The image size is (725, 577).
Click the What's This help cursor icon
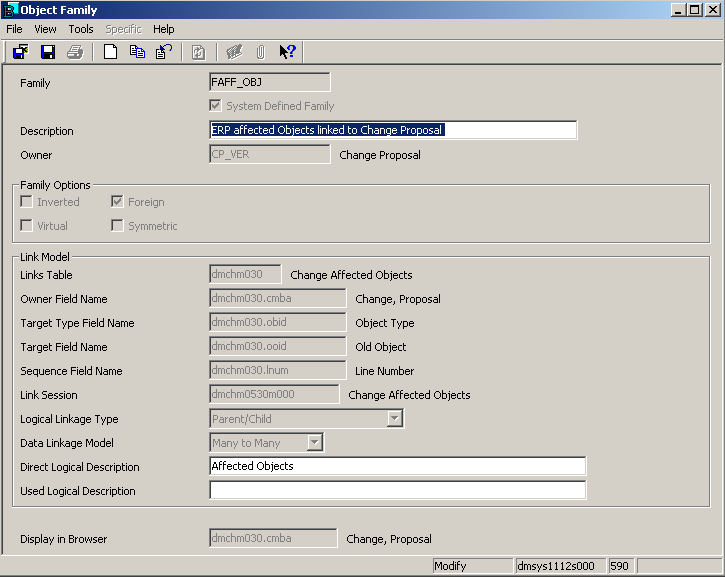click(287, 52)
